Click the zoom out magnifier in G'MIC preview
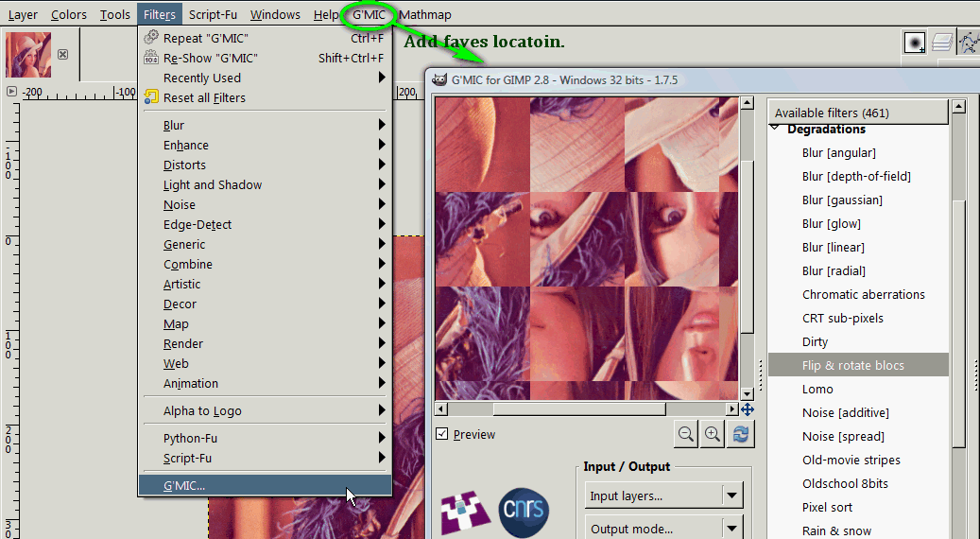The image size is (980, 539). (686, 434)
